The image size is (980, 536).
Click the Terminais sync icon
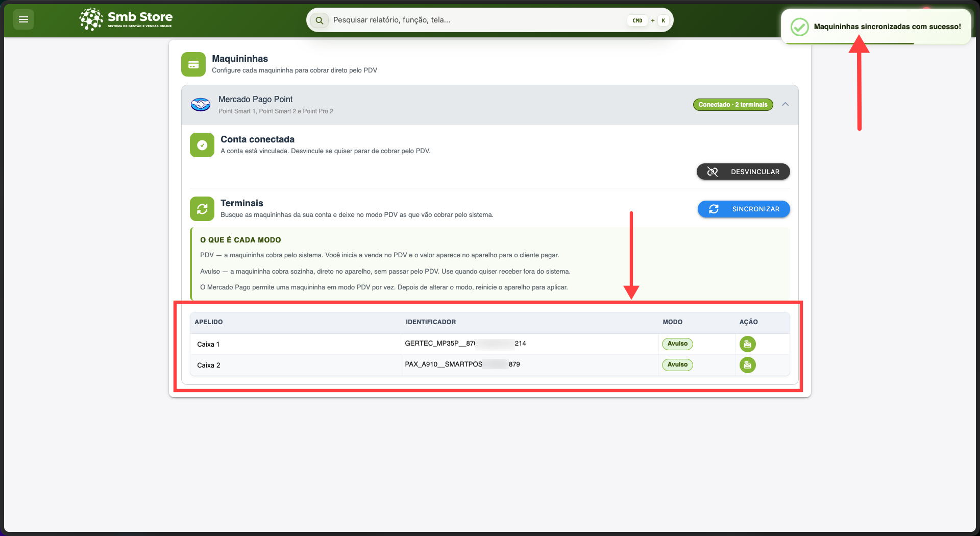coord(202,209)
